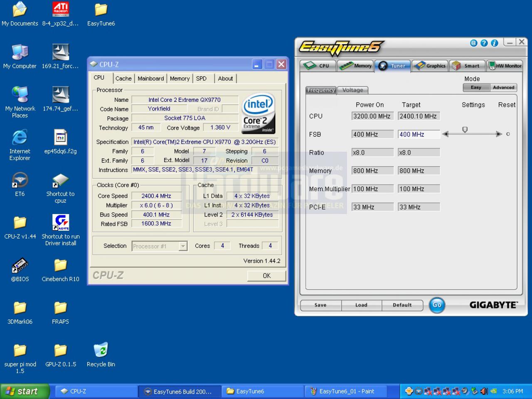Click the FSB reset radio button

[x=508, y=134]
